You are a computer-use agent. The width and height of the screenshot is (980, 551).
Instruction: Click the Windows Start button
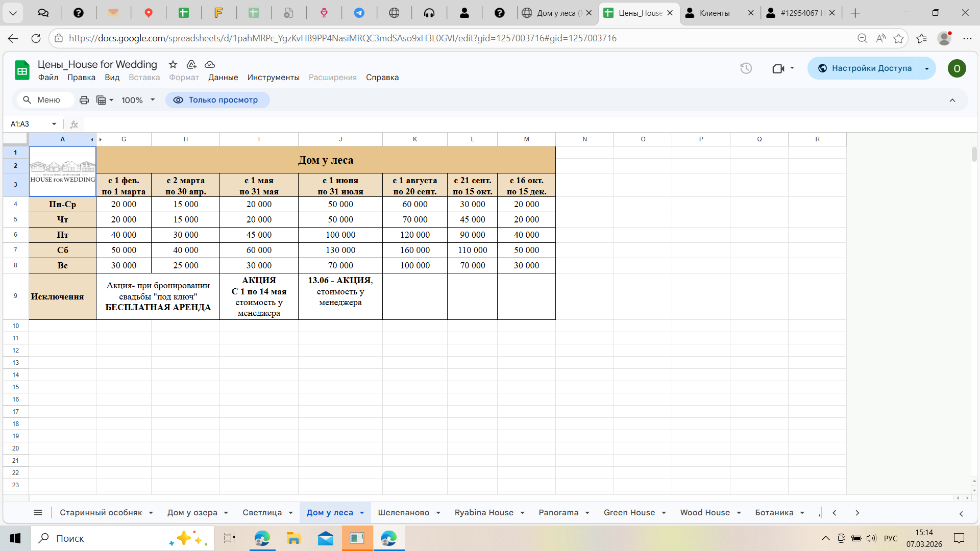(x=15, y=538)
